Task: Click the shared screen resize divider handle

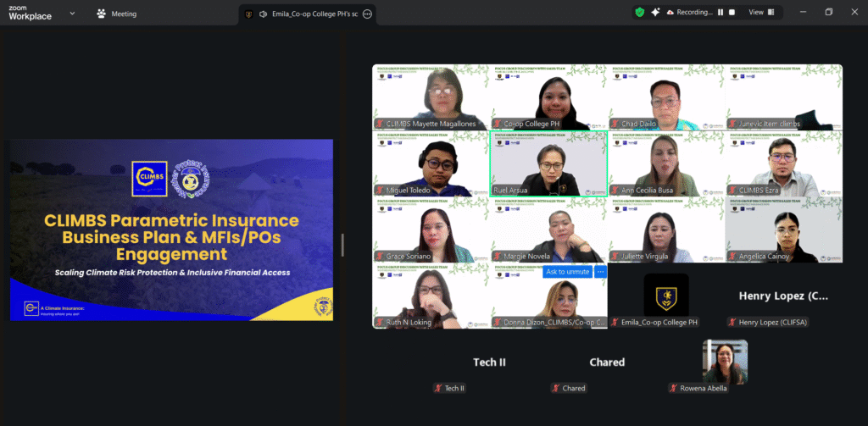Action: pos(342,244)
